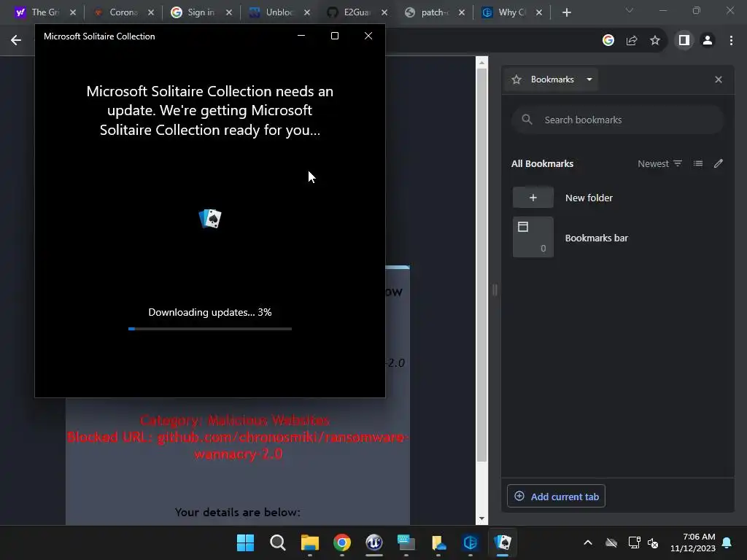Toggle bookmarks list view icon
The height and width of the screenshot is (560, 747).
(698, 163)
